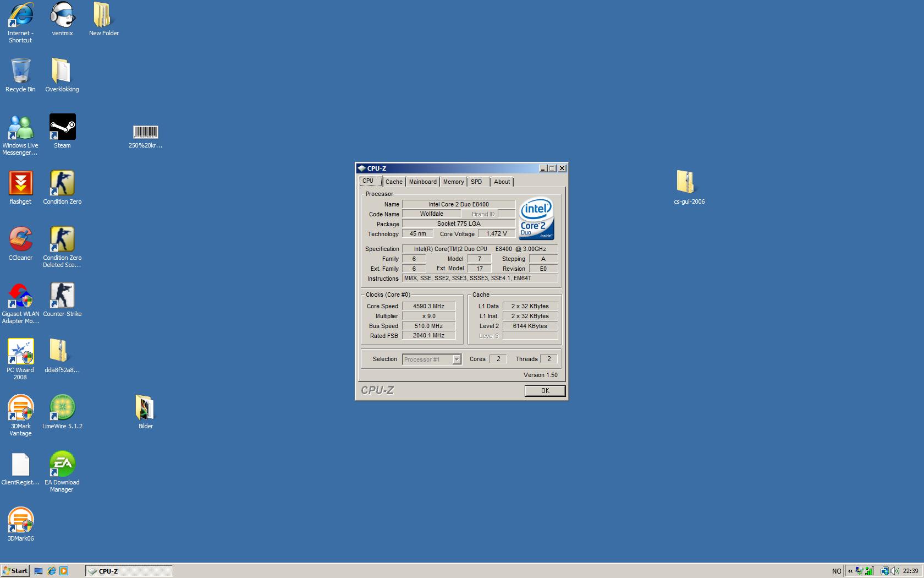Click the Multiplier value x 9.0
This screenshot has width=924, height=578.
[429, 316]
